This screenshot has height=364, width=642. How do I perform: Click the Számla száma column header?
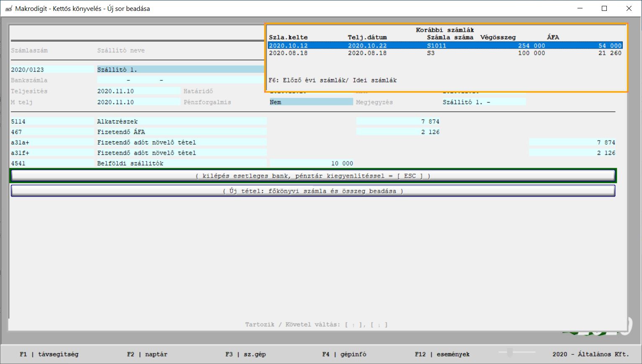(x=450, y=37)
